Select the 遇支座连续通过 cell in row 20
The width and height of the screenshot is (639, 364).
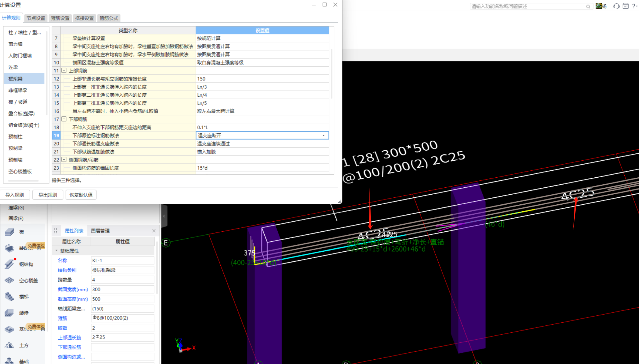pyautogui.click(x=262, y=143)
